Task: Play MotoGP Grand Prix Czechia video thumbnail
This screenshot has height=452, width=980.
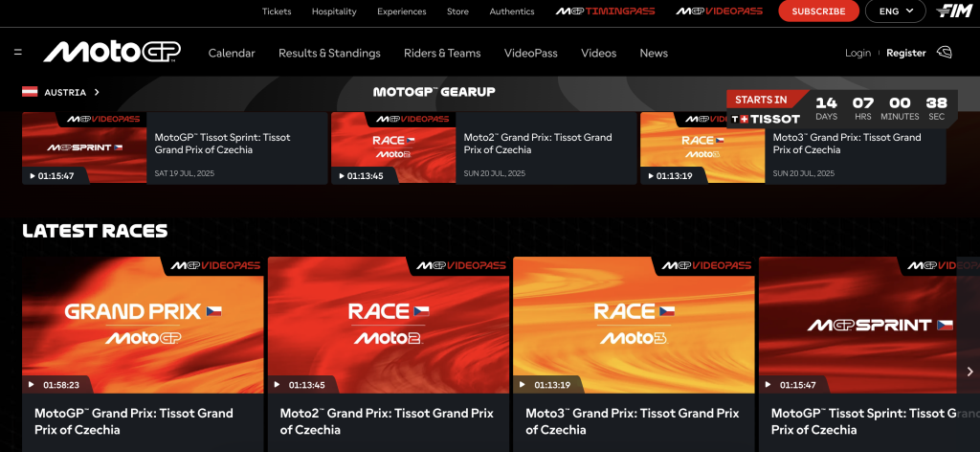Action: pyautogui.click(x=143, y=325)
